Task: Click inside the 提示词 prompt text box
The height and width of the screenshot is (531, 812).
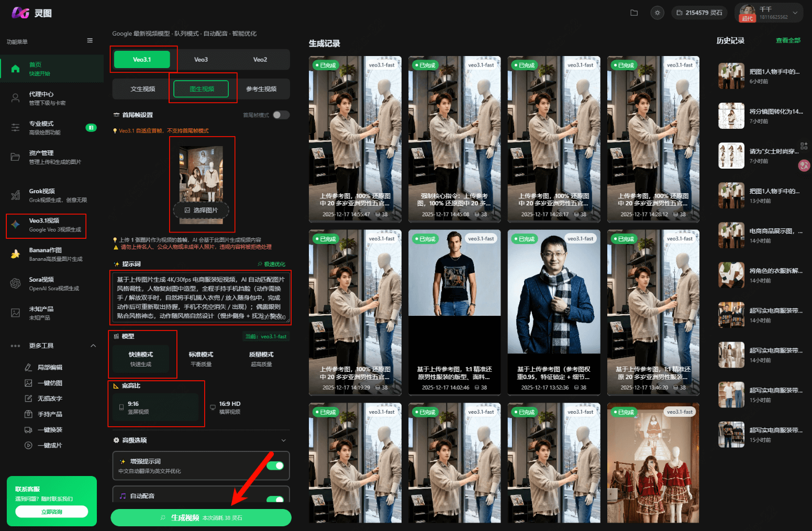Action: click(x=200, y=297)
